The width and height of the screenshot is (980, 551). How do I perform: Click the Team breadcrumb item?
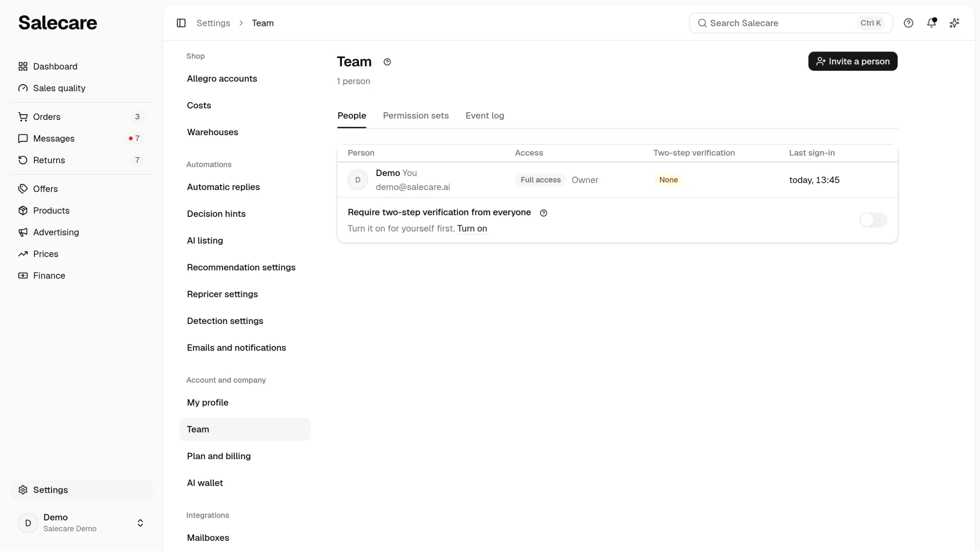click(263, 23)
